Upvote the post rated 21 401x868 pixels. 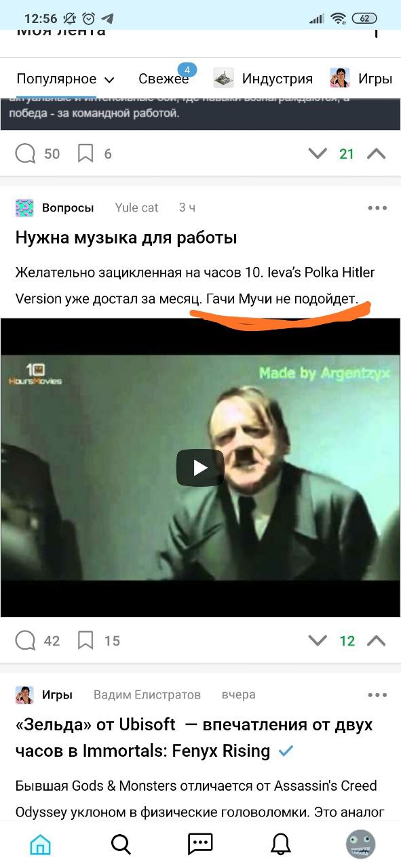[376, 154]
